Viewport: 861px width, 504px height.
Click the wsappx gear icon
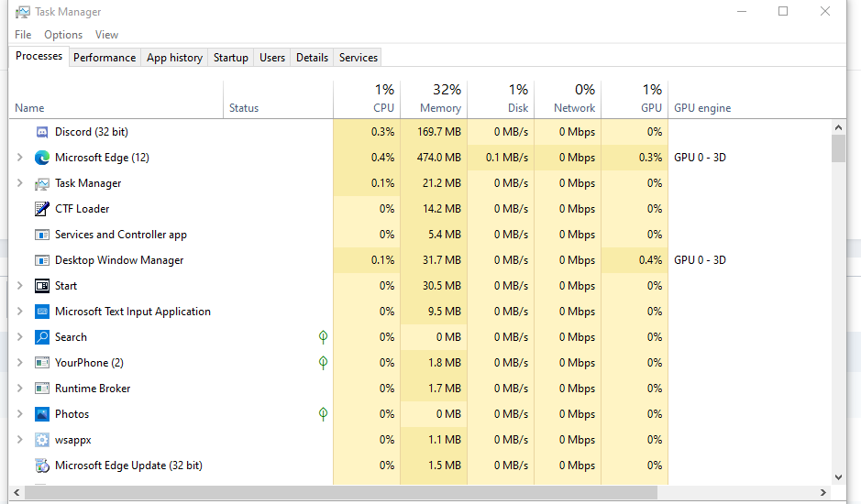42,440
